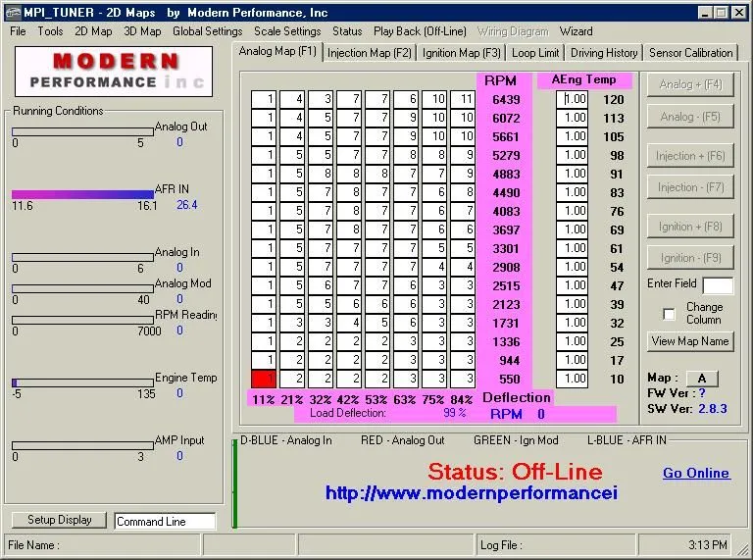This screenshot has width=753, height=560.
Task: Click the MPI_TUNER title bar app icon
Action: (x=13, y=12)
